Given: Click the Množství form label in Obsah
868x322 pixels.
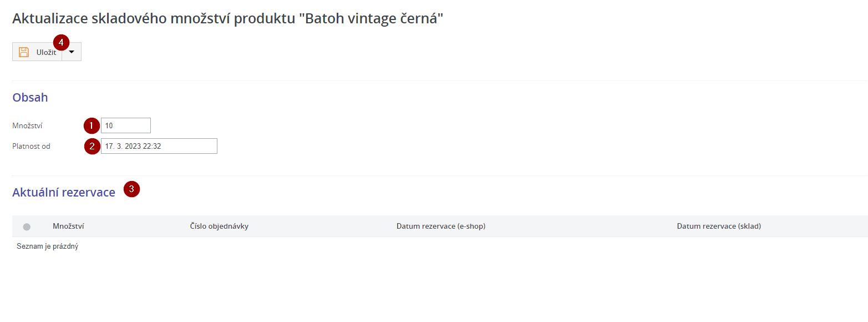Looking at the screenshot, I should pyautogui.click(x=28, y=126).
